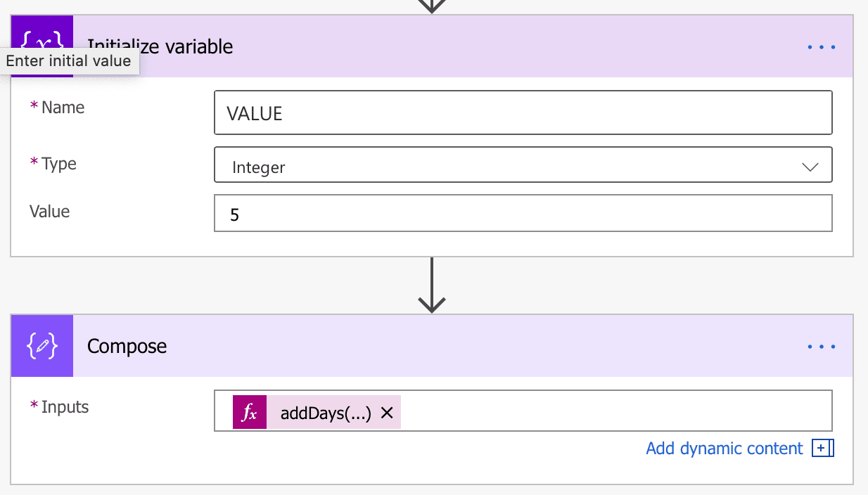Select the Compose action icon
This screenshot has width=868, height=495.
pos(42,346)
